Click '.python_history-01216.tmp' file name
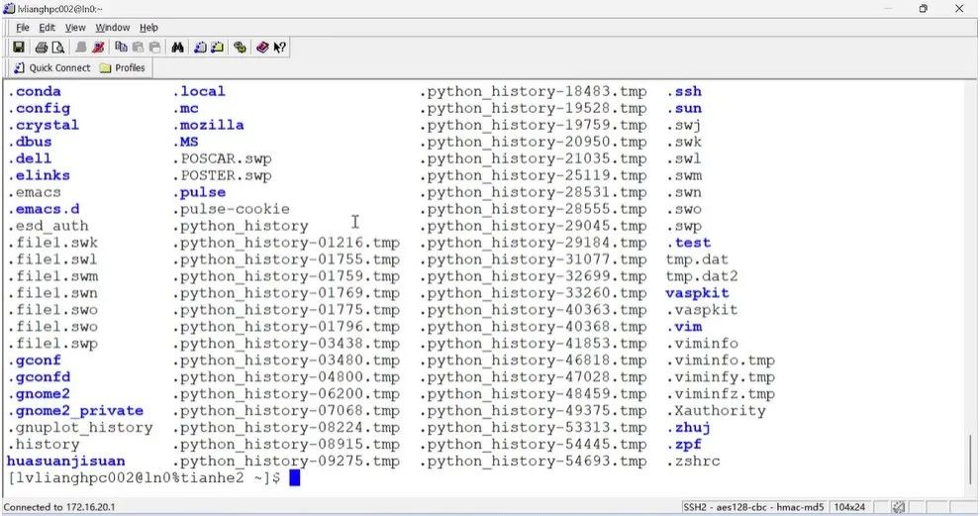The image size is (980, 516). click(x=286, y=244)
